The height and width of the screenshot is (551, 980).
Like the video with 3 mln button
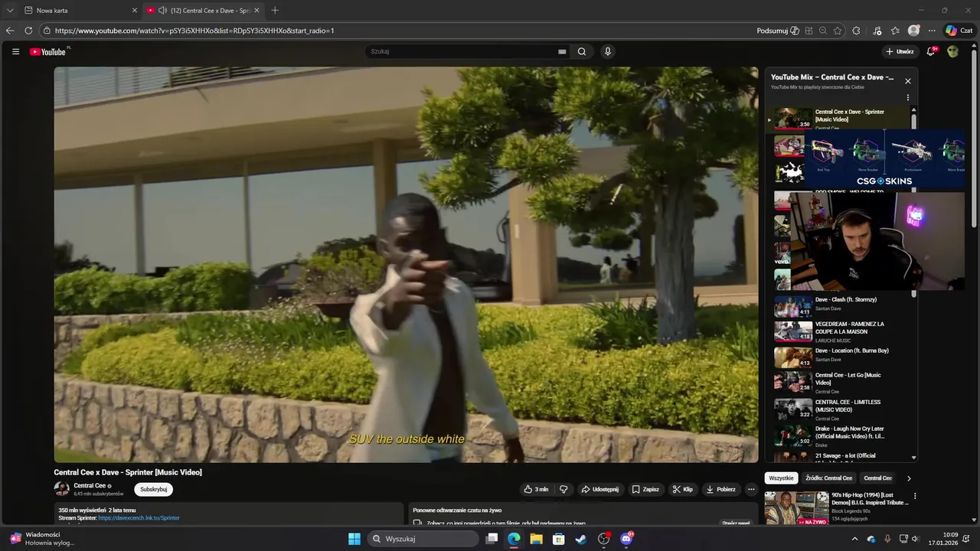[x=536, y=489]
